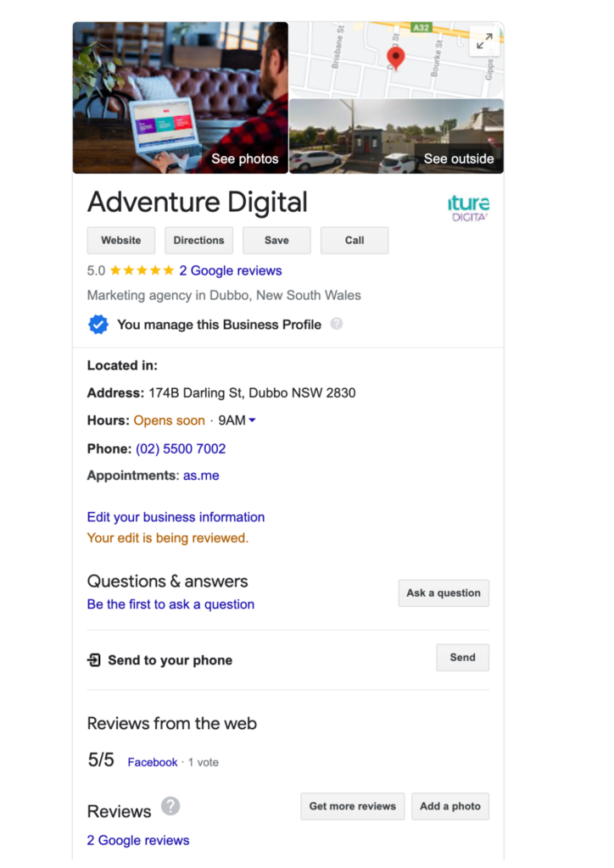Viewport: 614px width, 868px height.
Task: Click the help icon beside Business Profile text
Action: pyautogui.click(x=337, y=324)
